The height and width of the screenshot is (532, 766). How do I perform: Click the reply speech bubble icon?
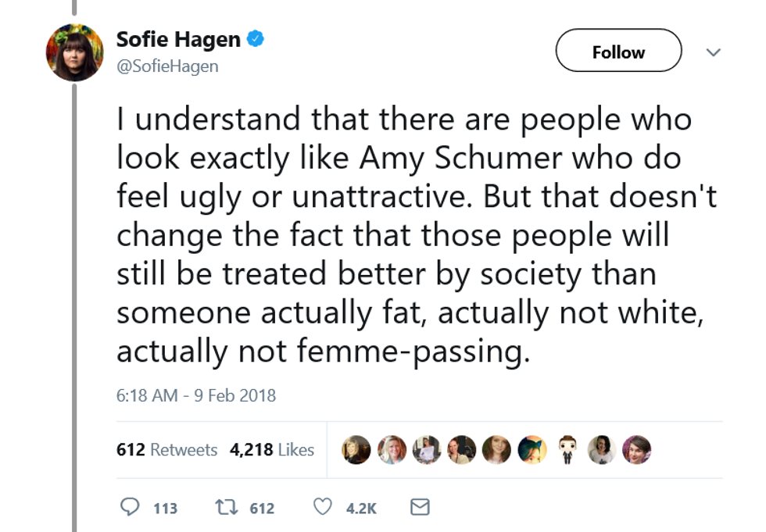[129, 508]
